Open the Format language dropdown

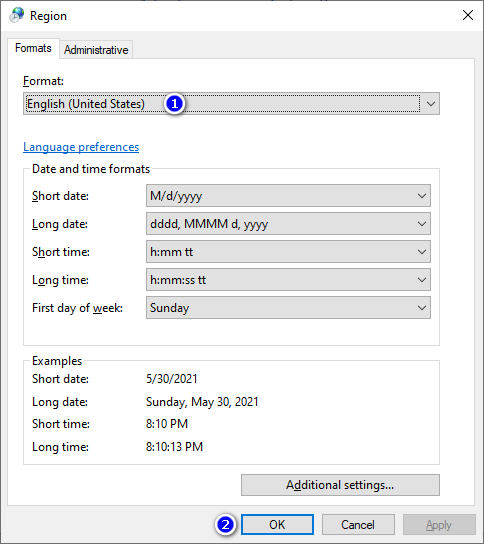[x=231, y=103]
